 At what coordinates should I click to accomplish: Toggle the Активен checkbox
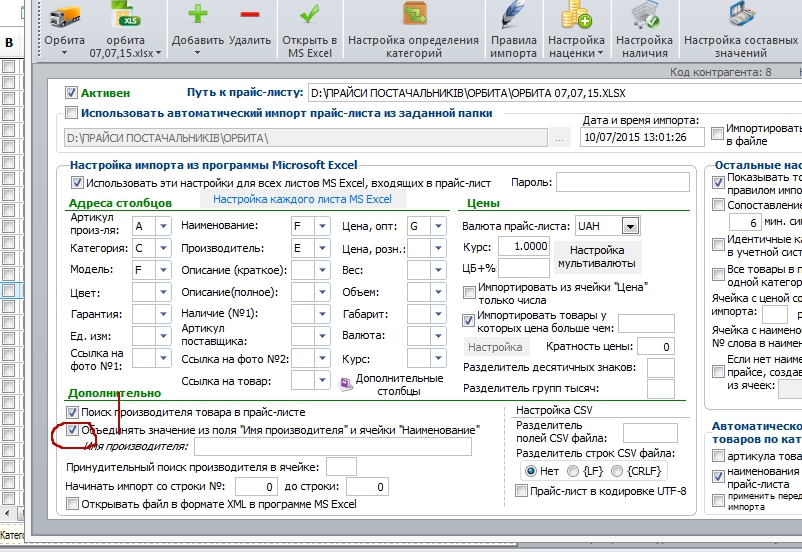pyautogui.click(x=71, y=93)
